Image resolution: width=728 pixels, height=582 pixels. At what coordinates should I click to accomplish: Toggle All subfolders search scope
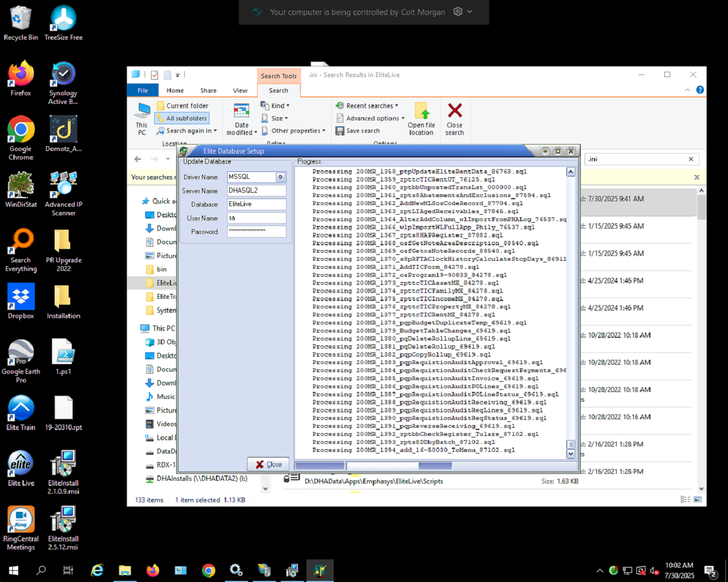point(182,118)
